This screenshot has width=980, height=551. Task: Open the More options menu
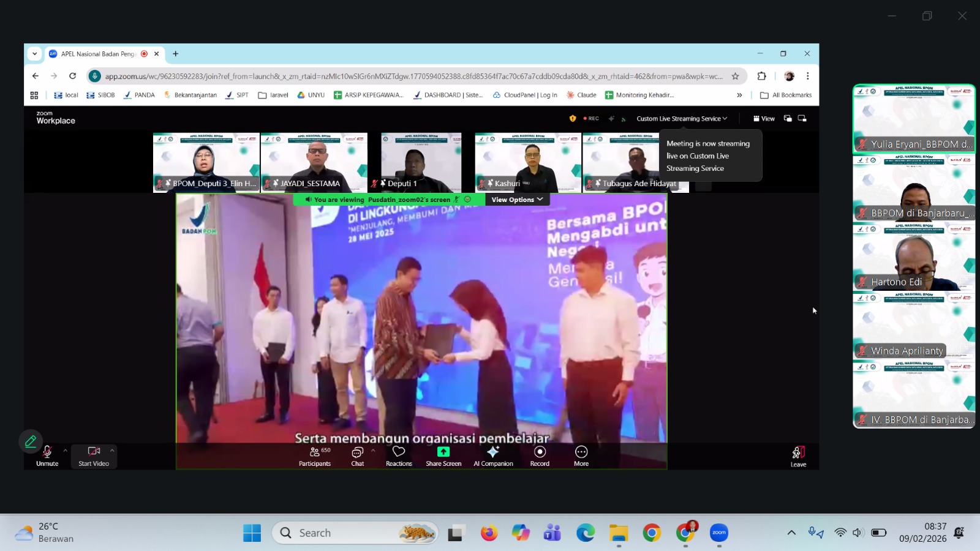tap(581, 455)
